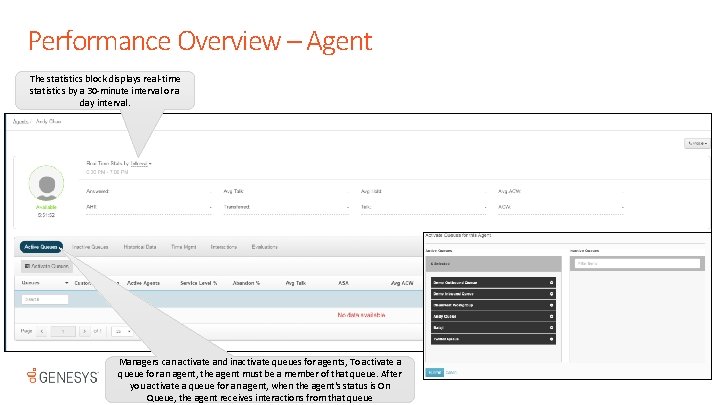This screenshot has width=720, height=405.
Task: Click the red No data available message
Action: (x=361, y=315)
